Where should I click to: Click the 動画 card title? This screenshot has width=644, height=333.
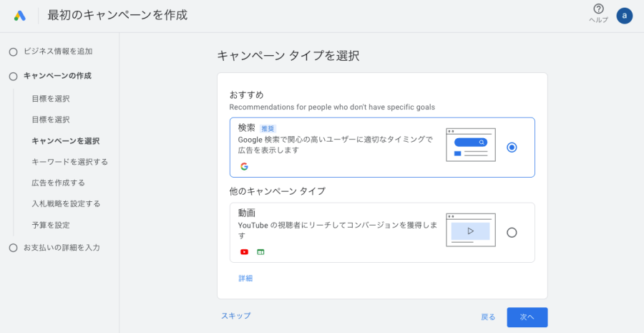click(x=247, y=213)
